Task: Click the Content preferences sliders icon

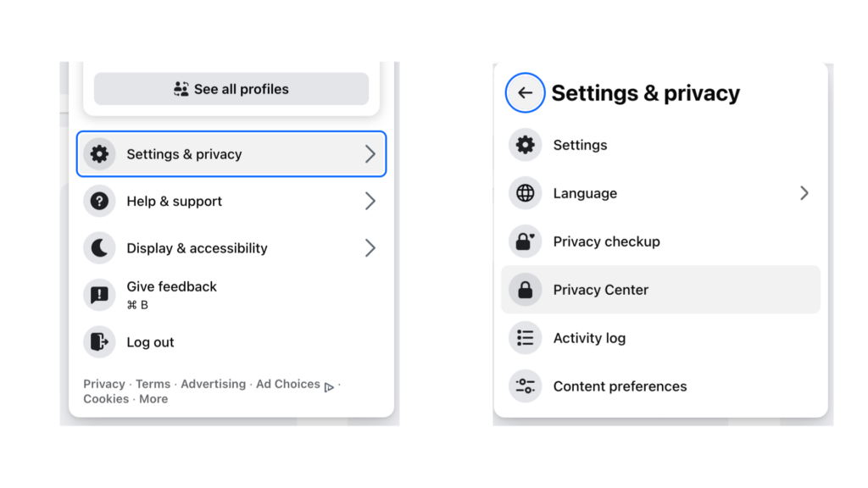Action: tap(526, 385)
